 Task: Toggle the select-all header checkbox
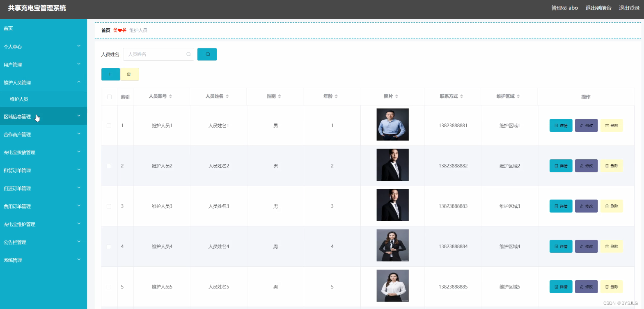click(109, 97)
